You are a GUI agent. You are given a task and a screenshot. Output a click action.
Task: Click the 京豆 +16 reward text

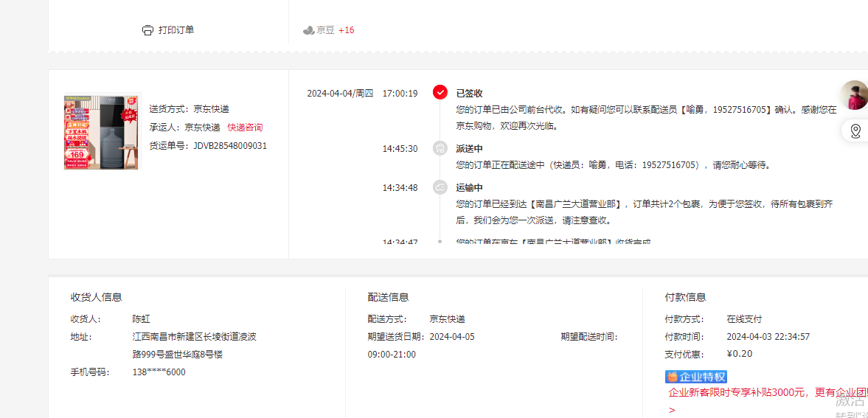335,30
